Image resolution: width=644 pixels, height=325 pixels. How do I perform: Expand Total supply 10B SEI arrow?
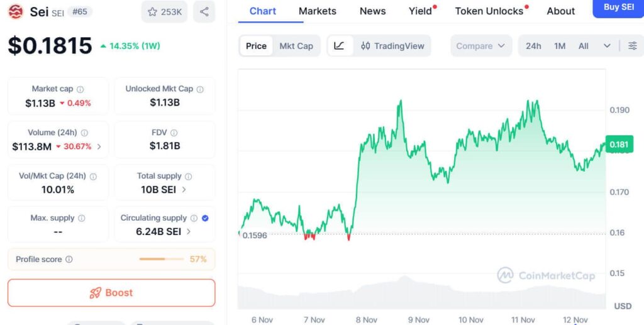[x=184, y=189]
